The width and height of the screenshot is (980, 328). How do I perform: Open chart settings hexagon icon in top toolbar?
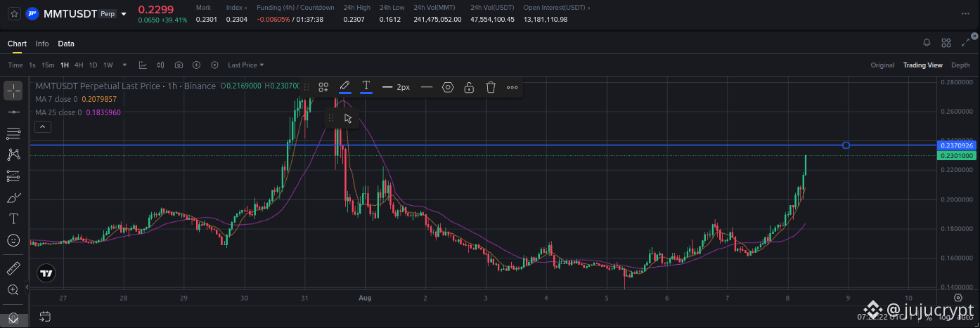tap(214, 65)
